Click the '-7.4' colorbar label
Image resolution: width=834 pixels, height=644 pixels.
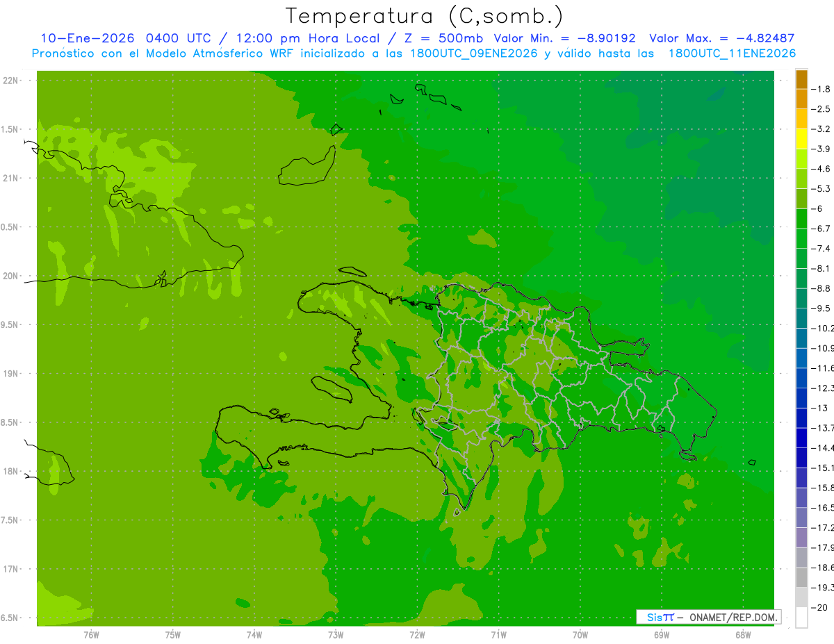click(821, 249)
